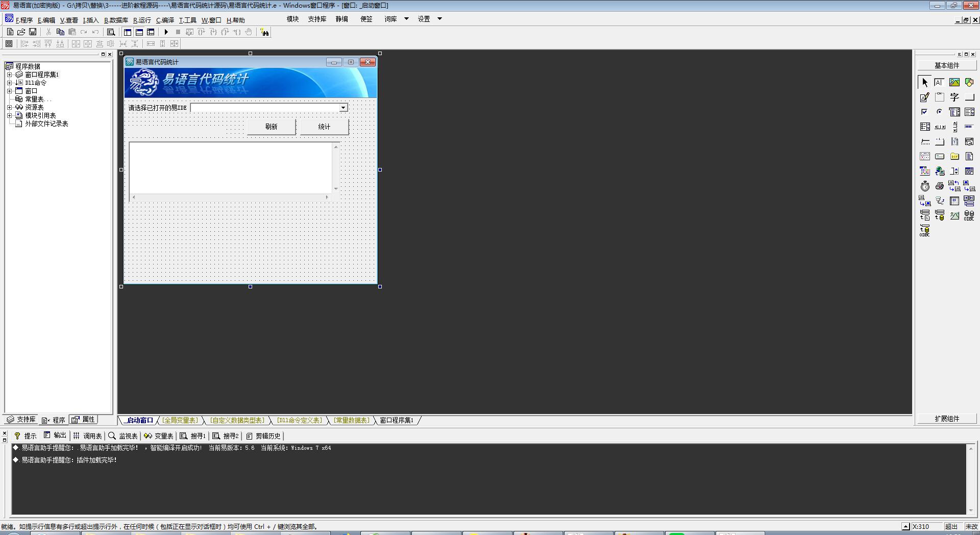Select the printer component
Image resolution: width=980 pixels, height=535 pixels.
939,186
